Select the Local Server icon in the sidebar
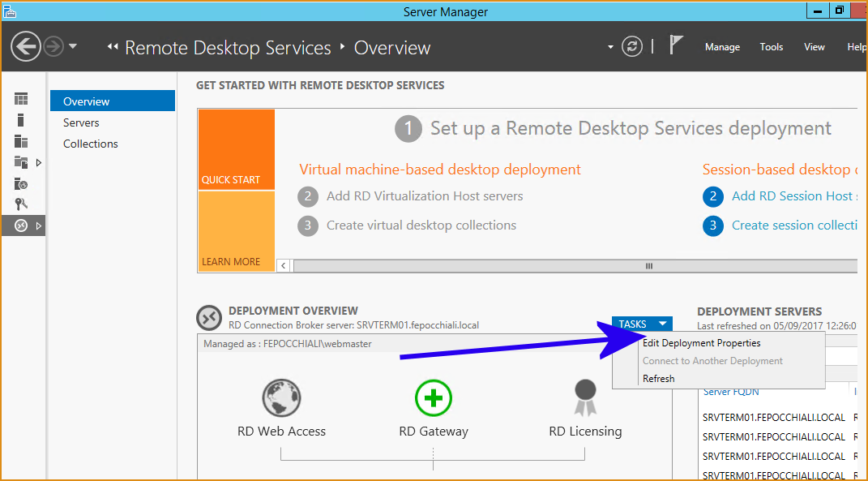Image resolution: width=868 pixels, height=481 pixels. [x=21, y=120]
